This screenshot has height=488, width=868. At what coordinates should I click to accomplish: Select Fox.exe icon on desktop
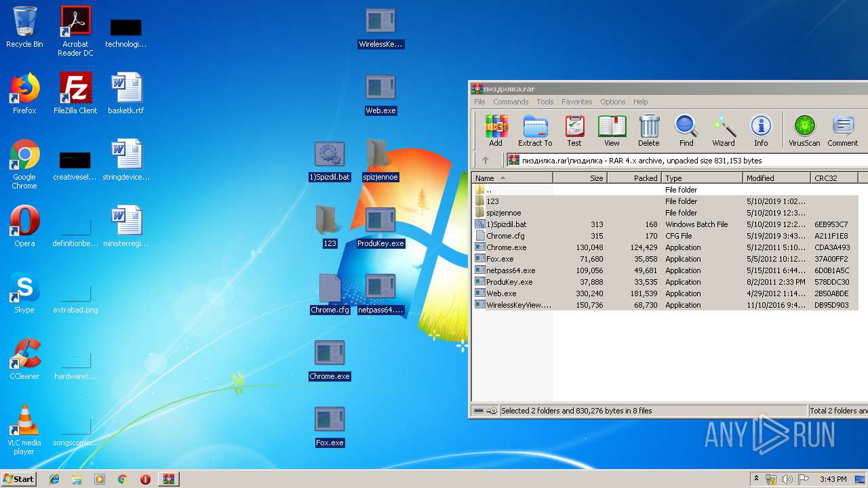click(330, 427)
